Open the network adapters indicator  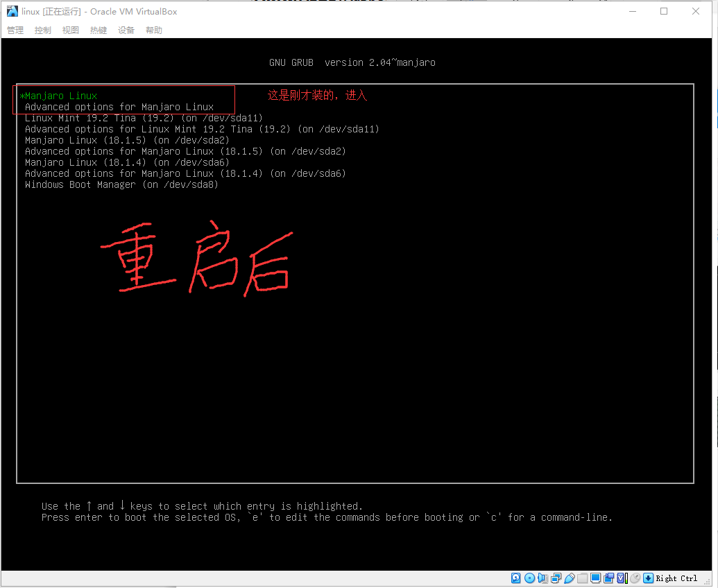click(x=556, y=578)
